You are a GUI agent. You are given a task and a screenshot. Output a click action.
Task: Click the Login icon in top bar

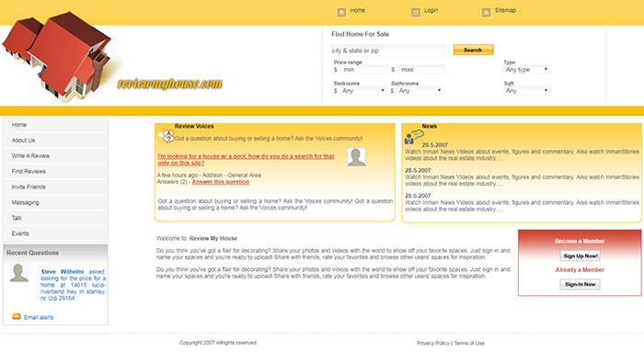(416, 12)
